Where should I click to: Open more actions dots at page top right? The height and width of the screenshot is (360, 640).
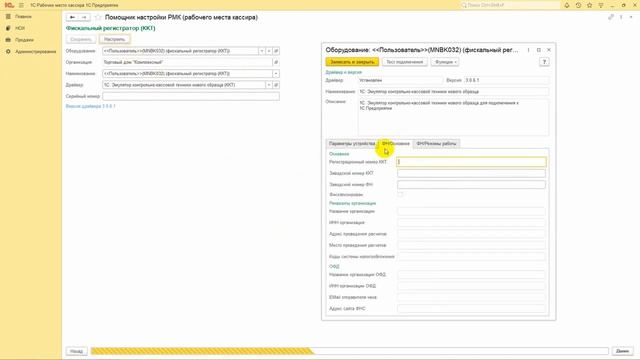coord(621,17)
